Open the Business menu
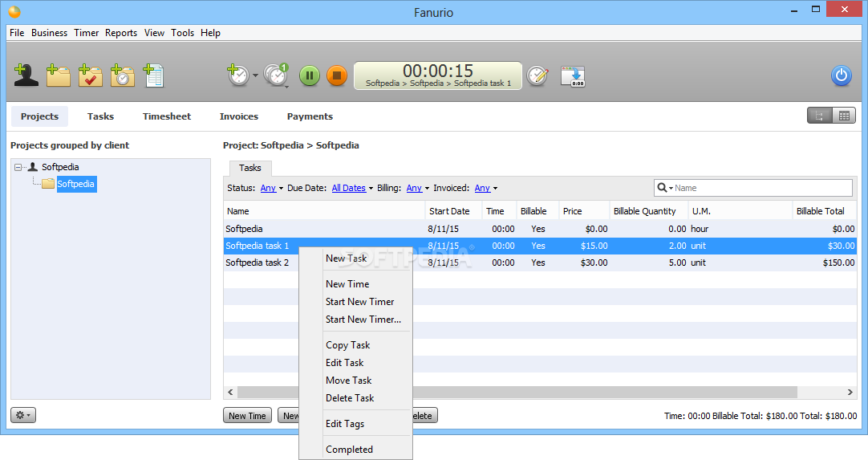 coord(49,33)
